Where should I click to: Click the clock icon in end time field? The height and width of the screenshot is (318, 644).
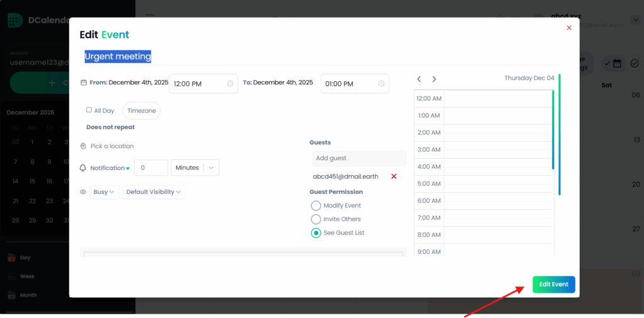coord(381,84)
